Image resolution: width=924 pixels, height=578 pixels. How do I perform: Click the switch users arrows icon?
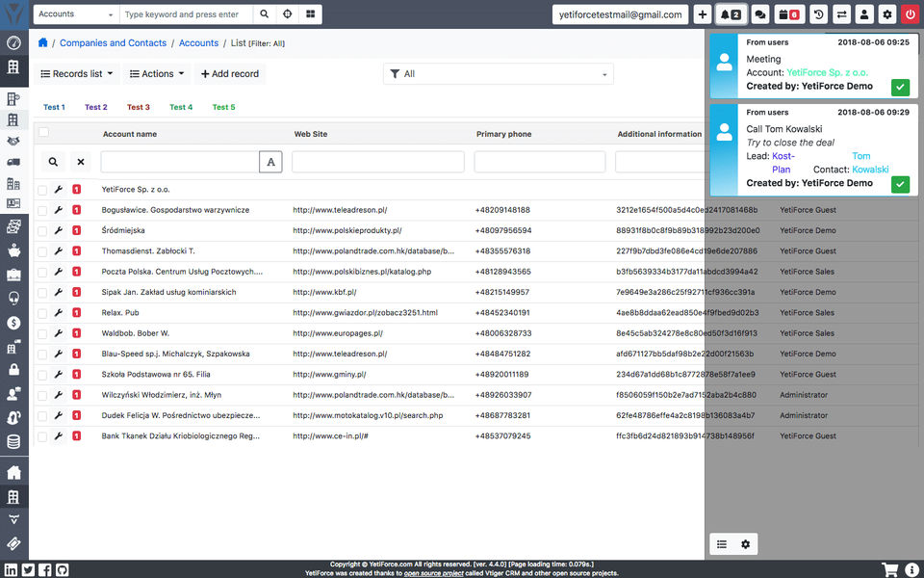pyautogui.click(x=841, y=14)
